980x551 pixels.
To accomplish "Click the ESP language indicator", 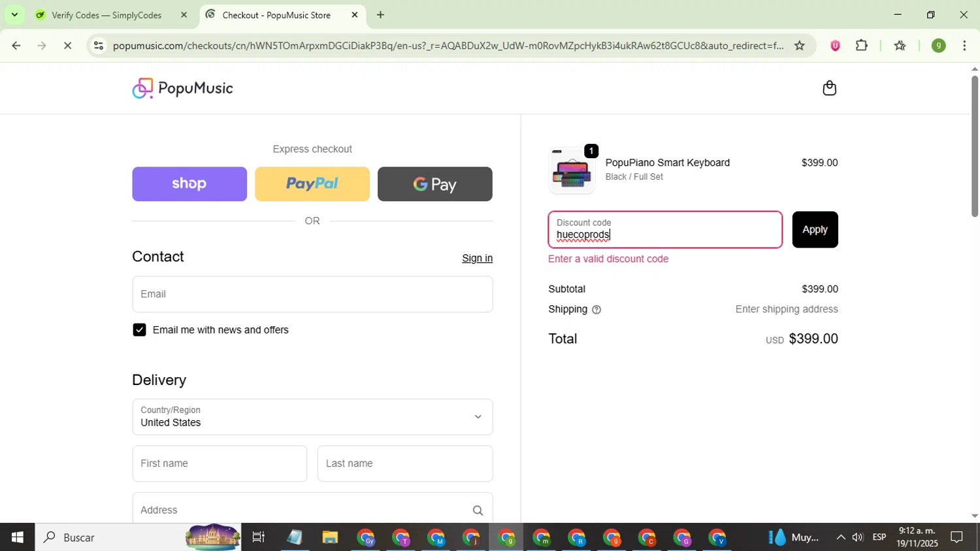I will coord(879,537).
